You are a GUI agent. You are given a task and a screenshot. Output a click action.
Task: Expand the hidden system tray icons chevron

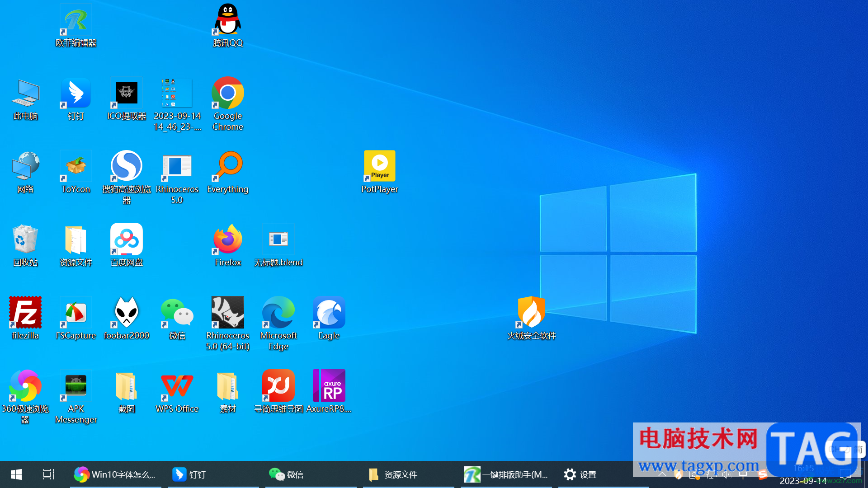click(x=662, y=474)
